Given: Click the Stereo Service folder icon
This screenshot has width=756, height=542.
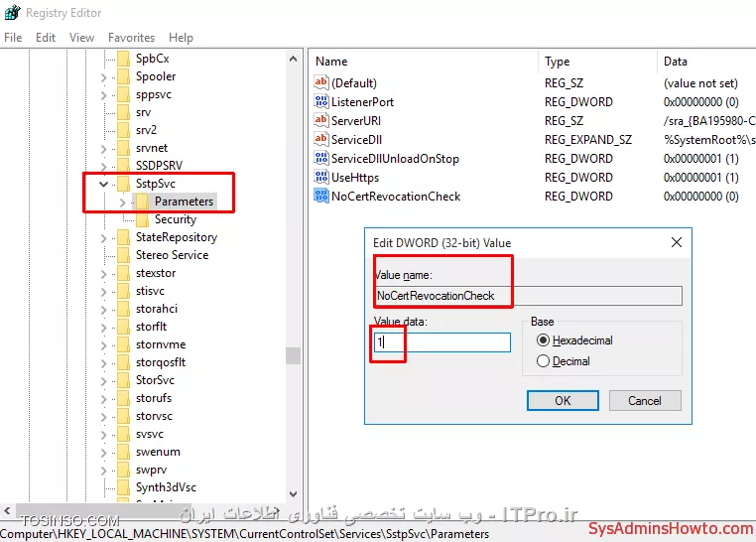Looking at the screenshot, I should (124, 254).
